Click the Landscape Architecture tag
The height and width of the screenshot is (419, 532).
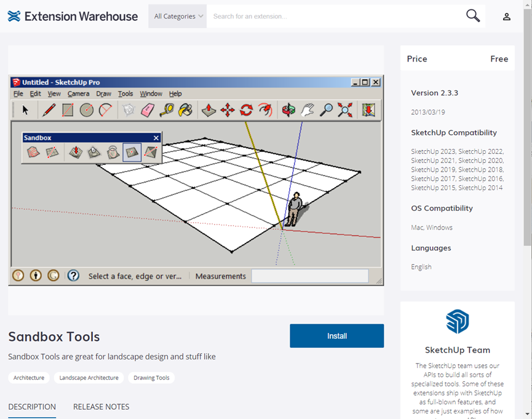[x=89, y=378]
